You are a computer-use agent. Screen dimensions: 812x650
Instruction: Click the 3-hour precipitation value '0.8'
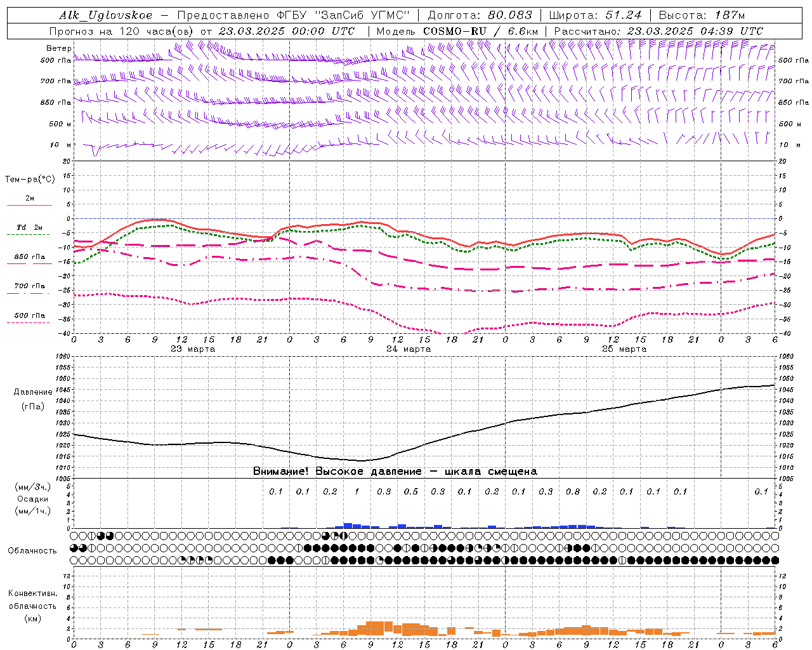[x=573, y=491]
